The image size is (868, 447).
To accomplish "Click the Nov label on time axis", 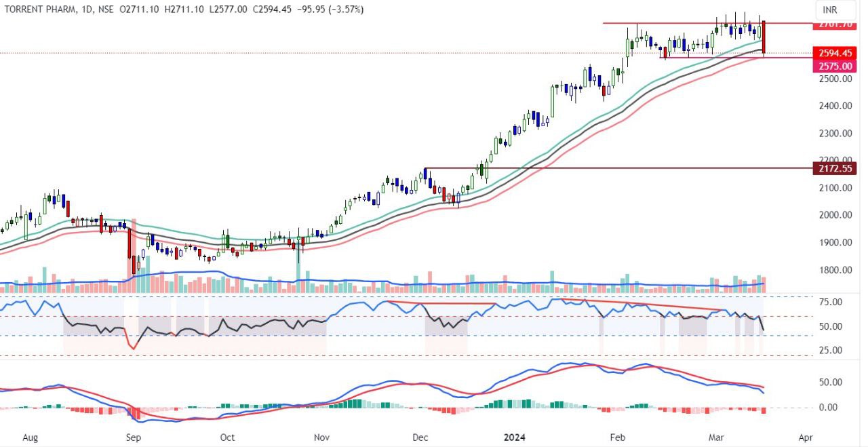I will click(322, 438).
